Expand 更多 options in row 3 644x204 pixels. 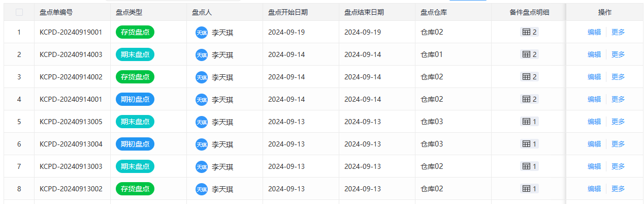(618, 77)
